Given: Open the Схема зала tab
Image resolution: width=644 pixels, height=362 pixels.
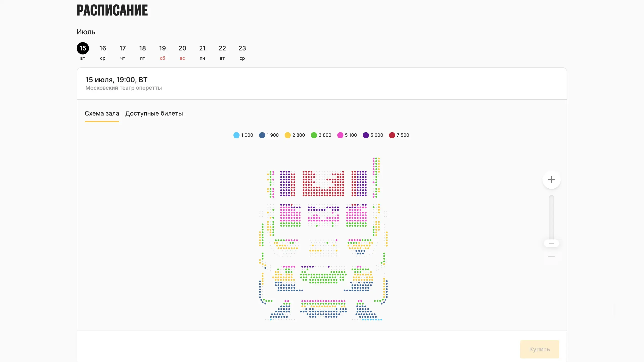Looking at the screenshot, I should coord(102,114).
